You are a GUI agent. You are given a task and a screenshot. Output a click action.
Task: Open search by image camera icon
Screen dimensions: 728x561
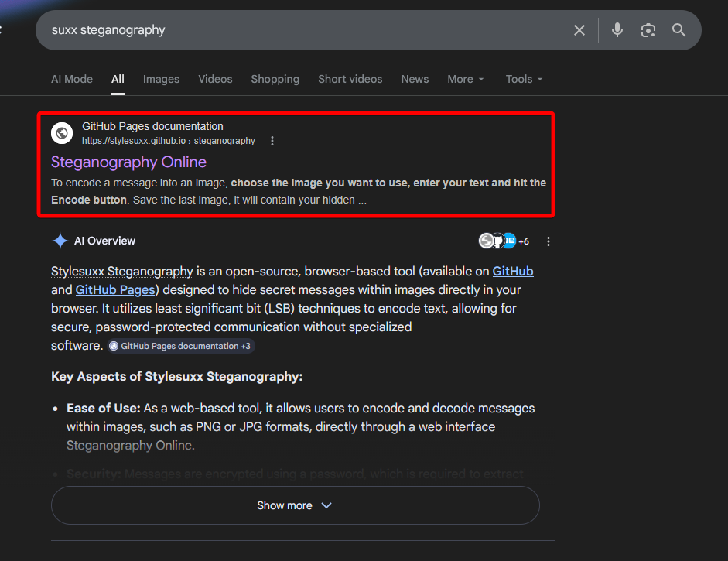click(648, 30)
